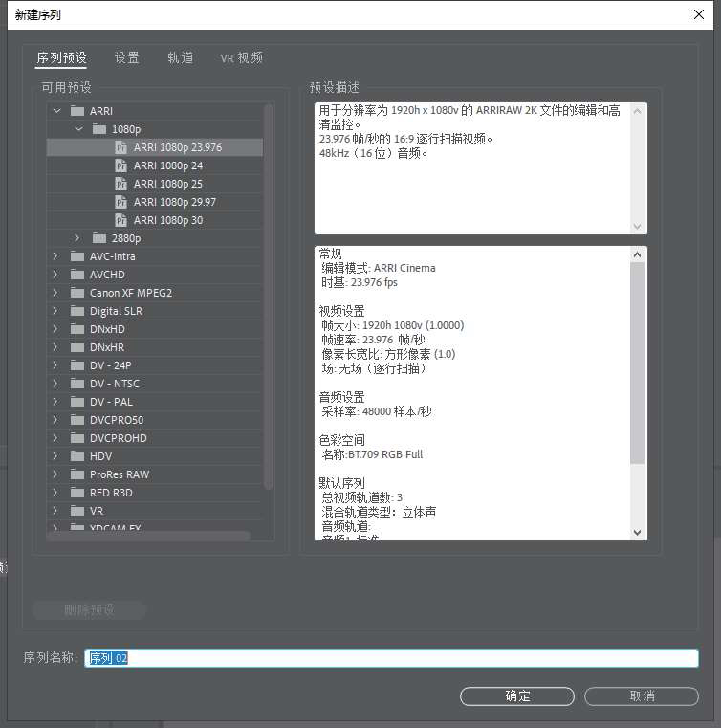Click the description box scroll-up arrow
Image resolution: width=721 pixels, height=728 pixels.
tap(638, 111)
